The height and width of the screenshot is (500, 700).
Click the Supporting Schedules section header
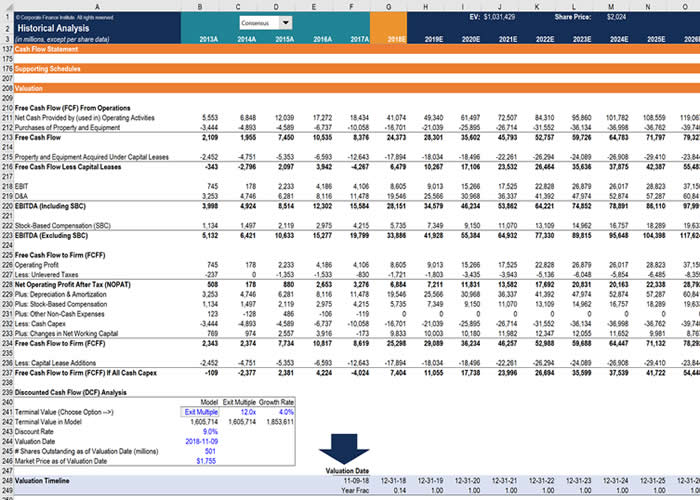pyautogui.click(x=47, y=69)
